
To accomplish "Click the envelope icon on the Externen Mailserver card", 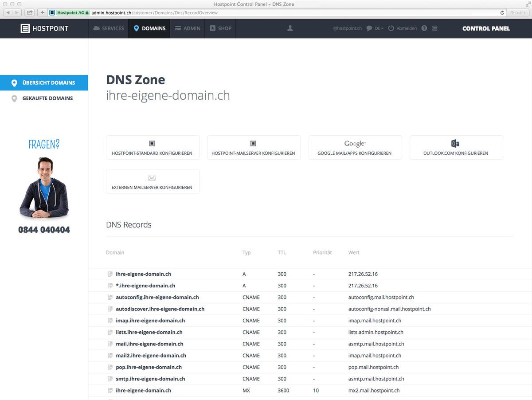I will pyautogui.click(x=153, y=177).
